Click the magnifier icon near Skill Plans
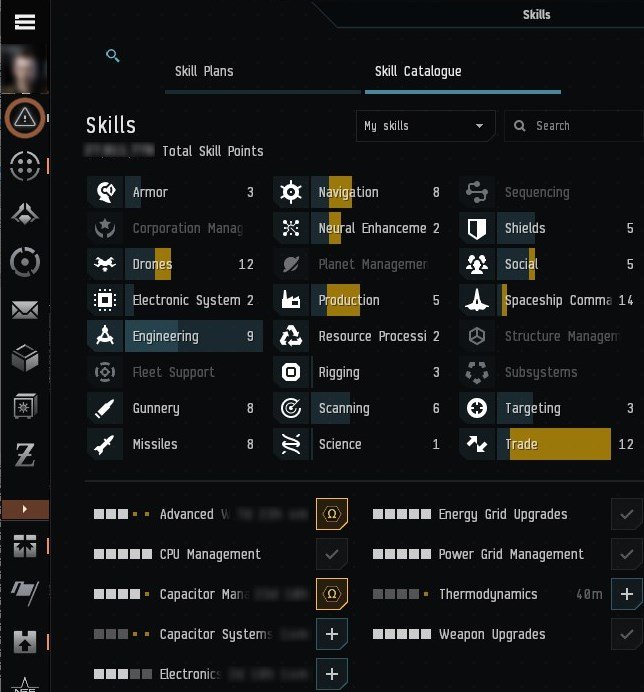644x692 pixels. 113,56
